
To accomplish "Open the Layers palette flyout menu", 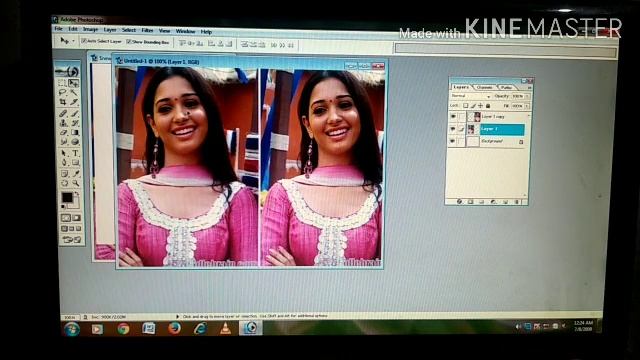I will coord(529,87).
